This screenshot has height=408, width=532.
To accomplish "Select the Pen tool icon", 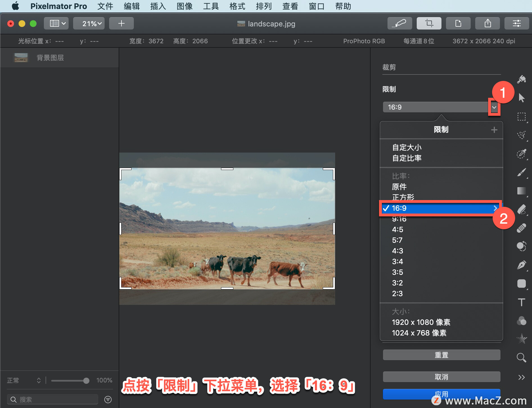I will tap(522, 265).
